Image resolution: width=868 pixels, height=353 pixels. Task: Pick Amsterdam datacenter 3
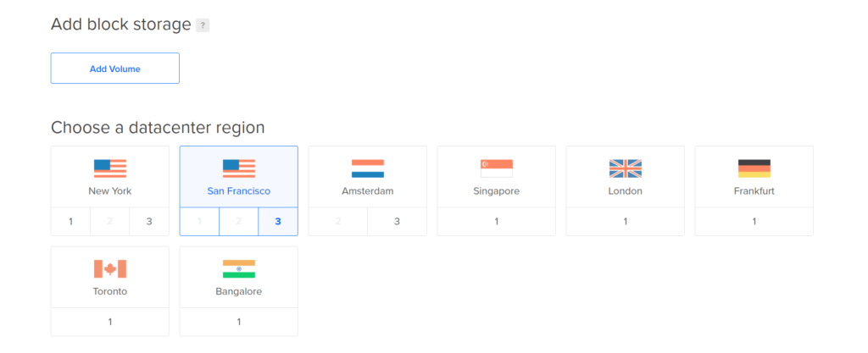(x=397, y=222)
